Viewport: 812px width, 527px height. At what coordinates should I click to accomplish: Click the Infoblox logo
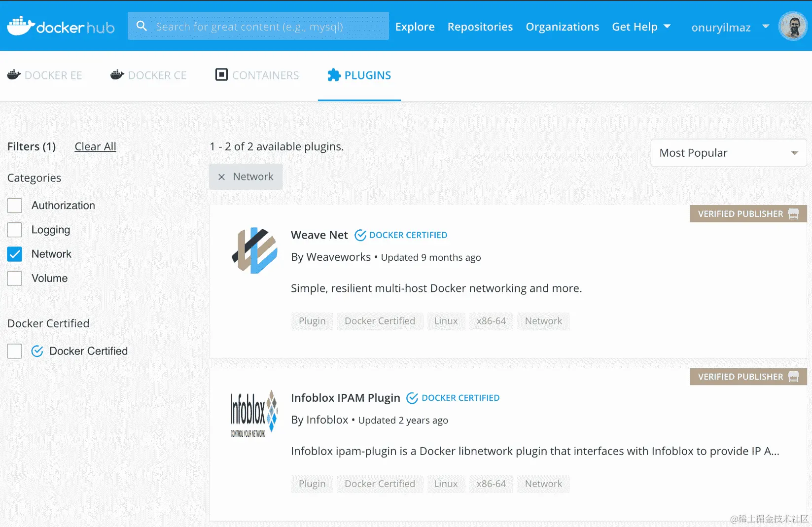pyautogui.click(x=254, y=414)
